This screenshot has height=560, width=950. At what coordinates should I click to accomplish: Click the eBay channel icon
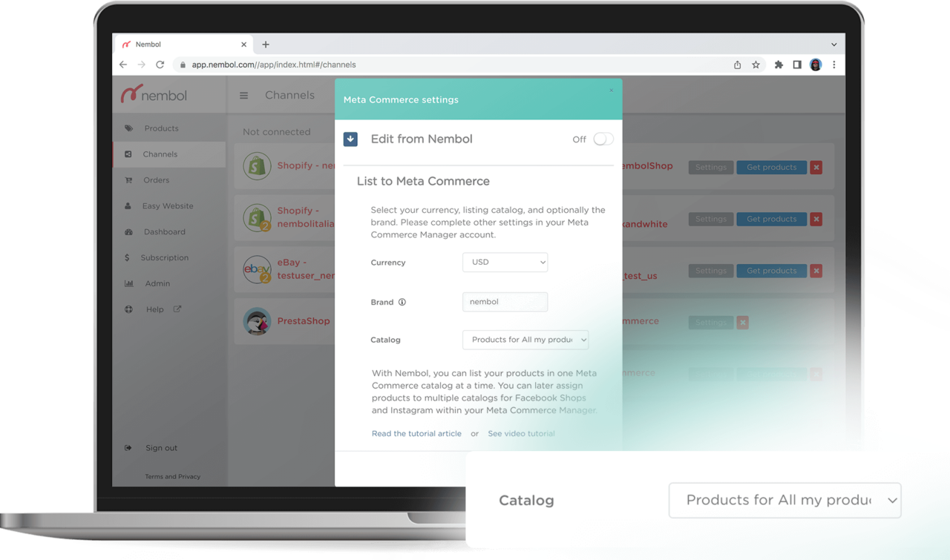[257, 269]
